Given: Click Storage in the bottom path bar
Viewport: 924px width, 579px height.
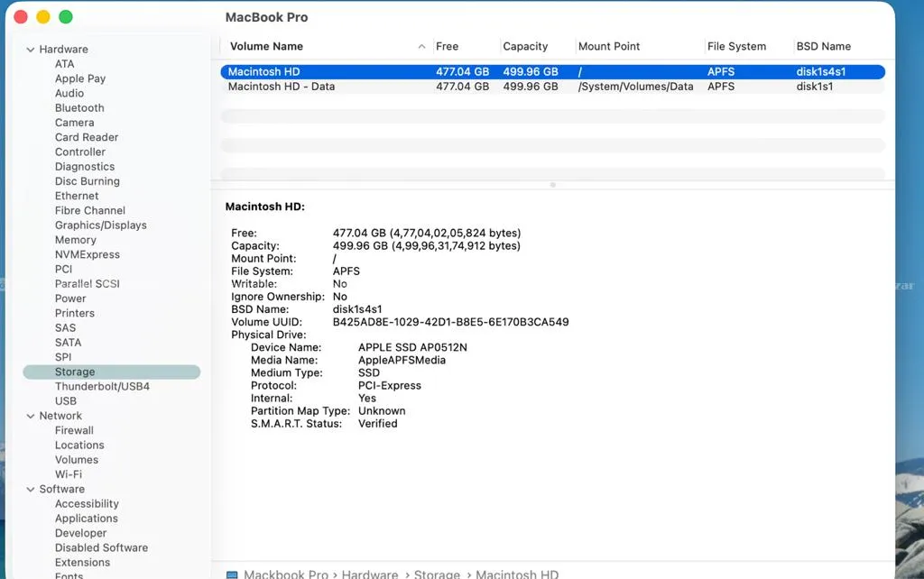Looking at the screenshot, I should point(437,574).
